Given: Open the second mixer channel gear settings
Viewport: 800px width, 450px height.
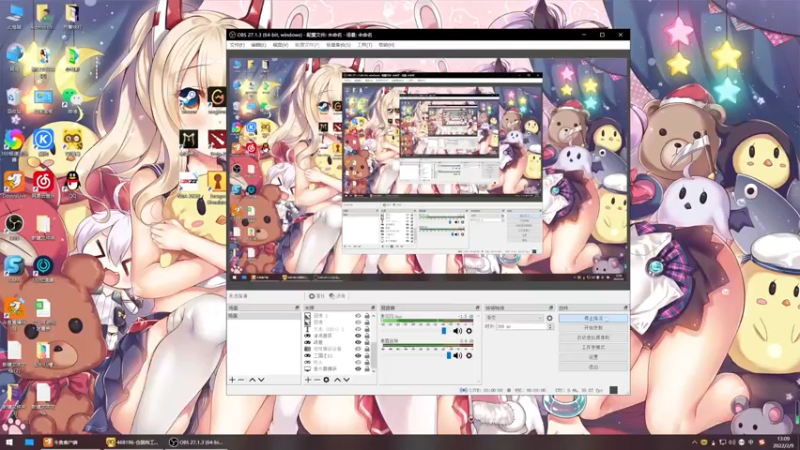Looking at the screenshot, I should coord(469,355).
